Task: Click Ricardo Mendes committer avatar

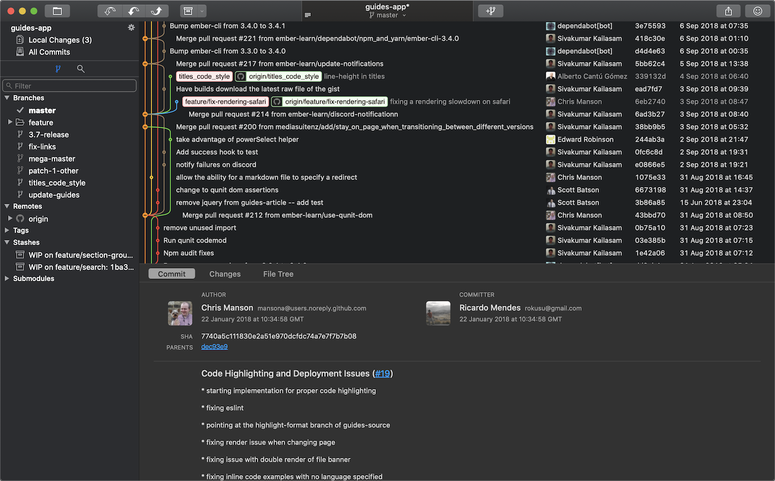Action: [x=438, y=313]
